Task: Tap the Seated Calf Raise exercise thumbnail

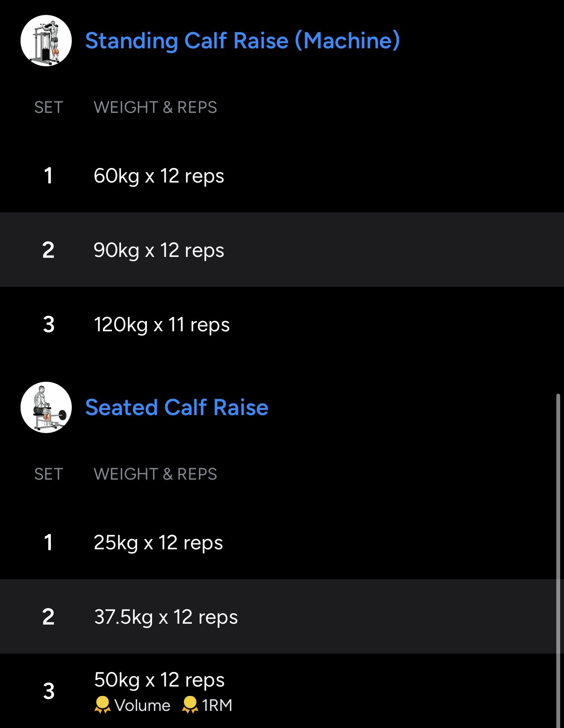Action: point(46,407)
